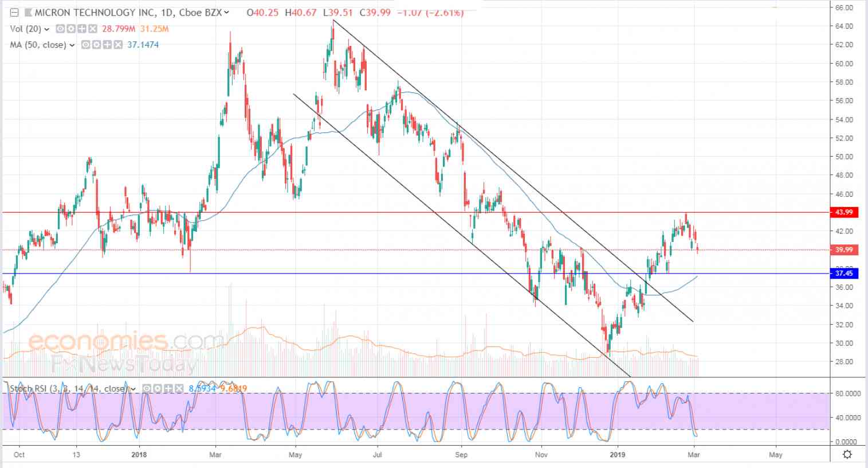Screen dimensions: 868x468
Task: Hide the MA (50, close) indicator
Action: (x=85, y=45)
